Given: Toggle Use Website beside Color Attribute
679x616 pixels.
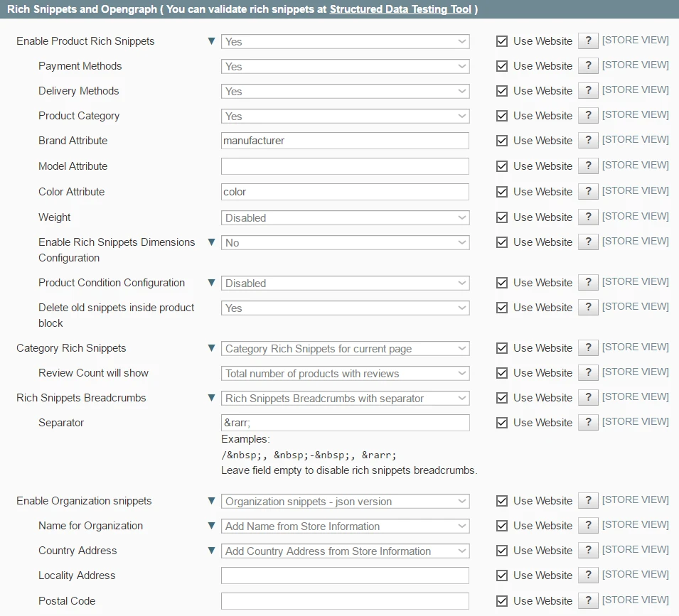Looking at the screenshot, I should tap(502, 190).
